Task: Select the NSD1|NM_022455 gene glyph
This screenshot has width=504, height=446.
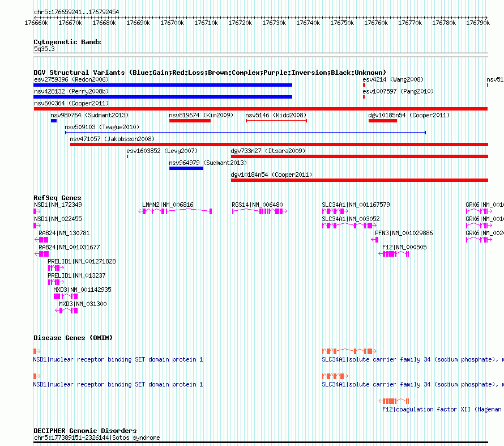Action: [37, 226]
